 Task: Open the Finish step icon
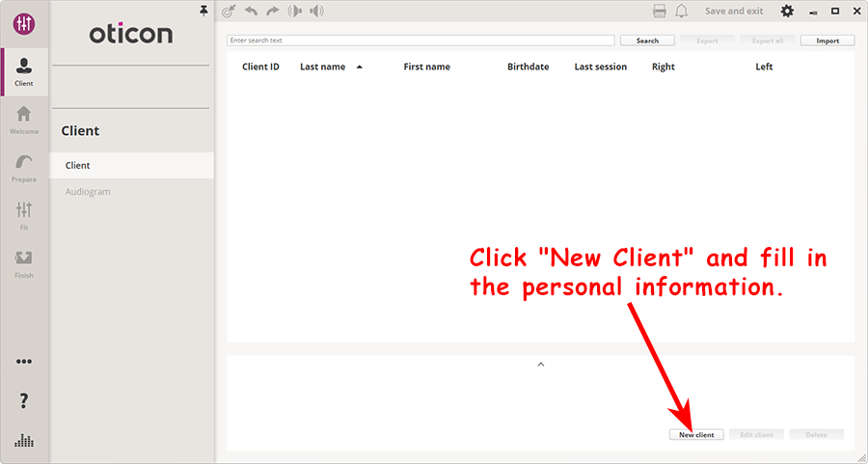pyautogui.click(x=24, y=262)
